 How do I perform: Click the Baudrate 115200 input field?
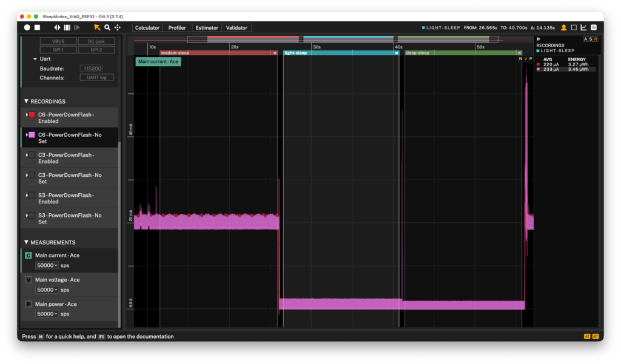[92, 68]
